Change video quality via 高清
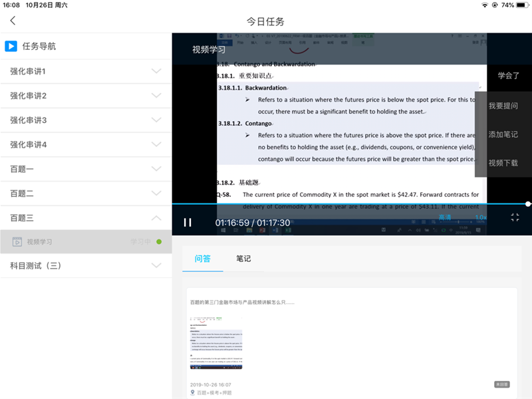 coord(445,217)
